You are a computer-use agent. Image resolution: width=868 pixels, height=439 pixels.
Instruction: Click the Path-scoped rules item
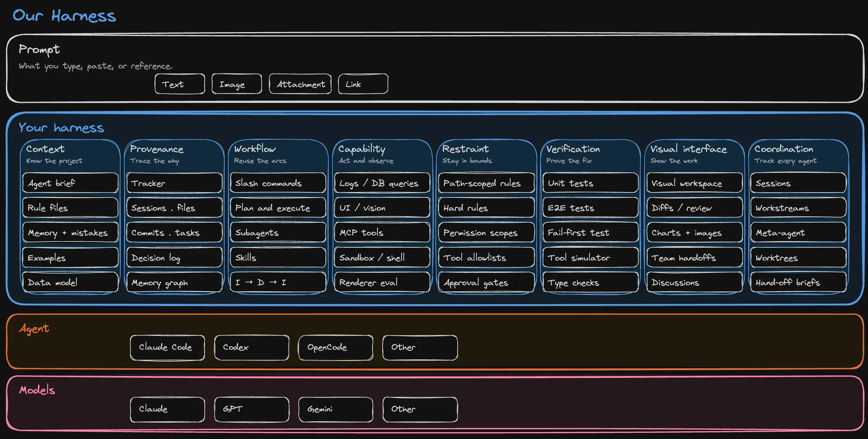pyautogui.click(x=486, y=183)
